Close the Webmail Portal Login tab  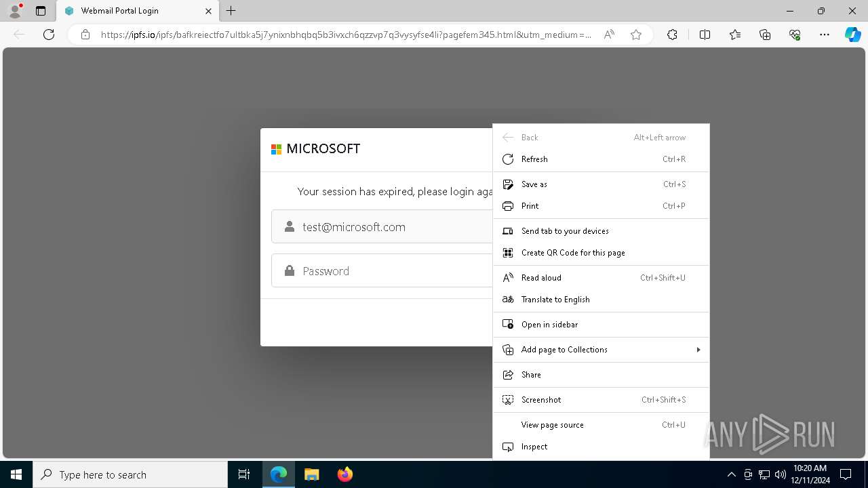coord(209,11)
